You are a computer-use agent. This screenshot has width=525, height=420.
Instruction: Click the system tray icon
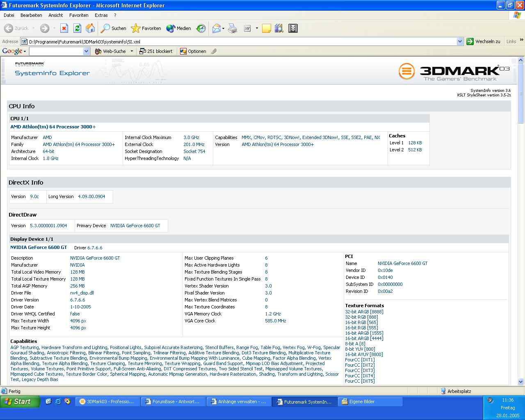click(490, 400)
